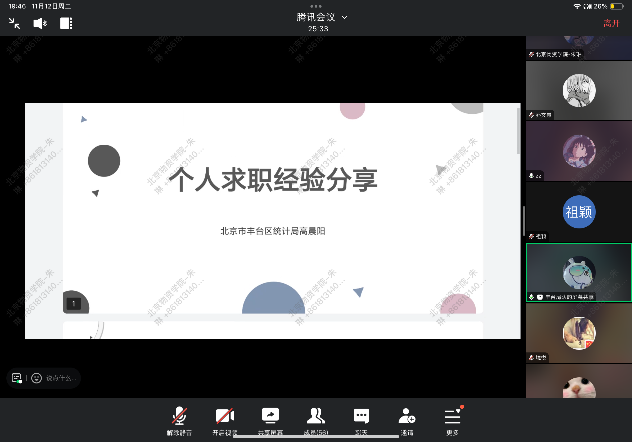Click the red Leave meeting button
Image resolution: width=632 pixels, height=442 pixels.
pos(610,23)
